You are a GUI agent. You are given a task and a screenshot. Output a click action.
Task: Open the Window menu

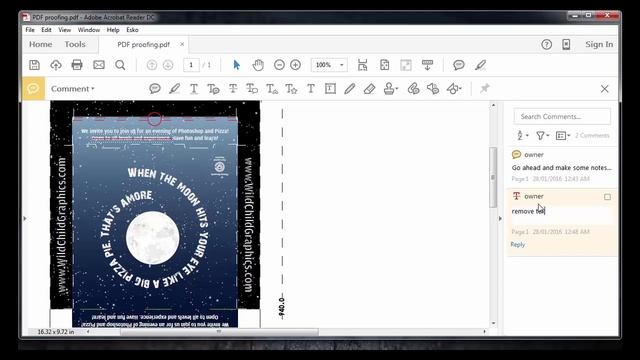pos(89,30)
